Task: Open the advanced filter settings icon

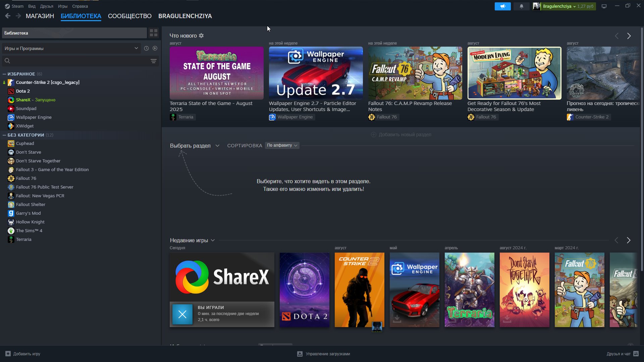Action: tap(154, 61)
